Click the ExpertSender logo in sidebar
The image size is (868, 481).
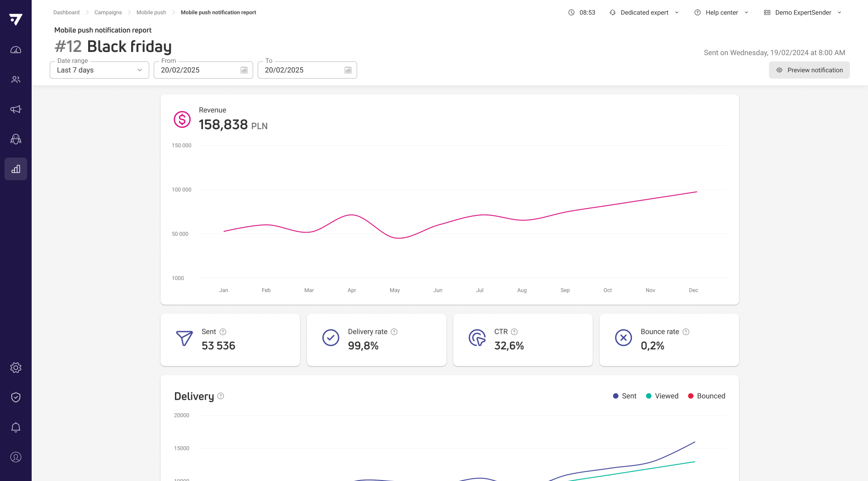point(16,19)
